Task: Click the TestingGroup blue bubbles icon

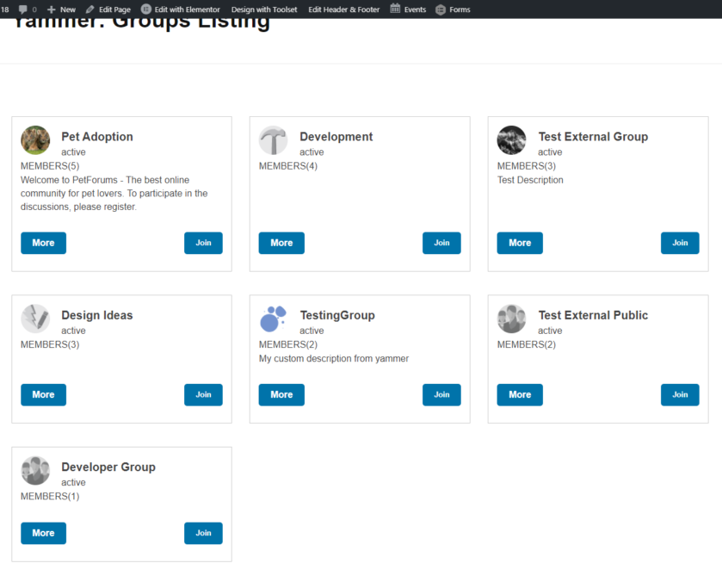Action: point(273,319)
